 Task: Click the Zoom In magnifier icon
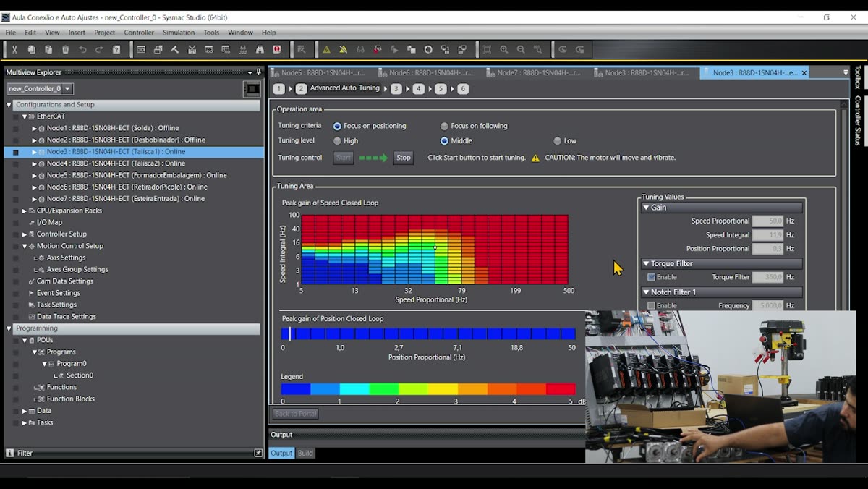pos(504,49)
